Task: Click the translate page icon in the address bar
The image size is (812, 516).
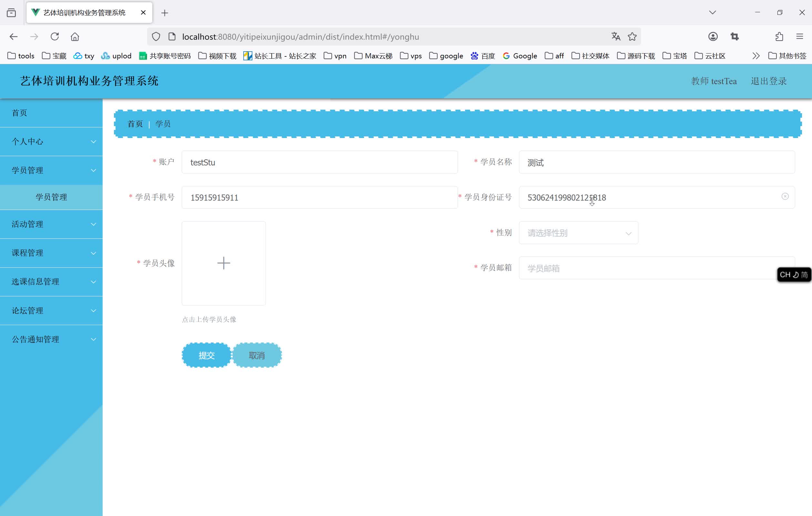Action: [615, 36]
